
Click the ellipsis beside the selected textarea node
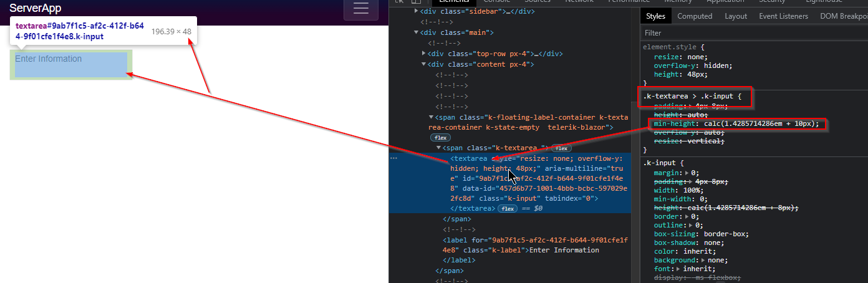(393, 158)
